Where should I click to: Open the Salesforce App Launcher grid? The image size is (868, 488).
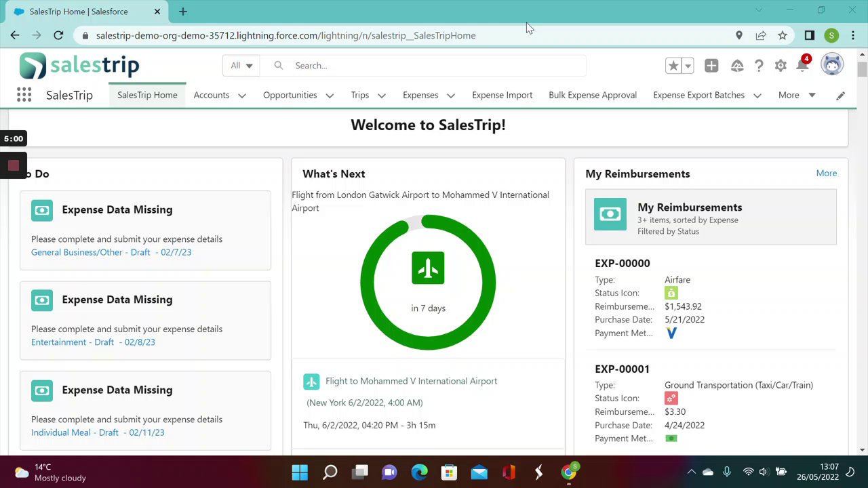coord(24,95)
